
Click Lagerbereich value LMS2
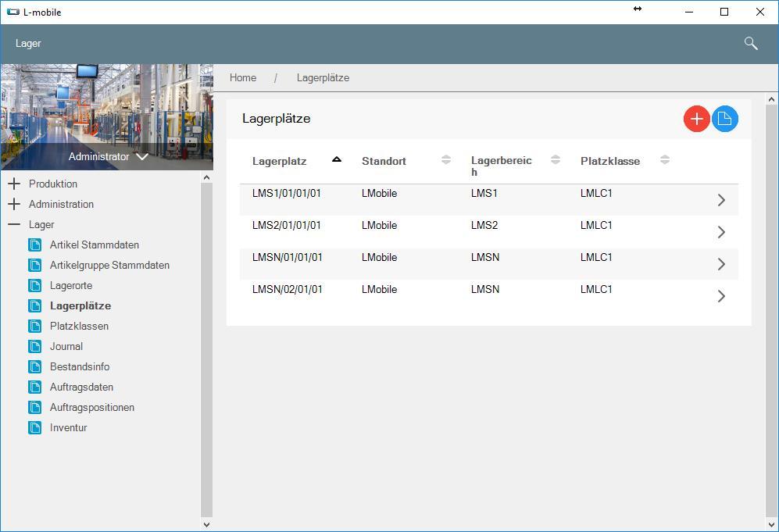(484, 225)
